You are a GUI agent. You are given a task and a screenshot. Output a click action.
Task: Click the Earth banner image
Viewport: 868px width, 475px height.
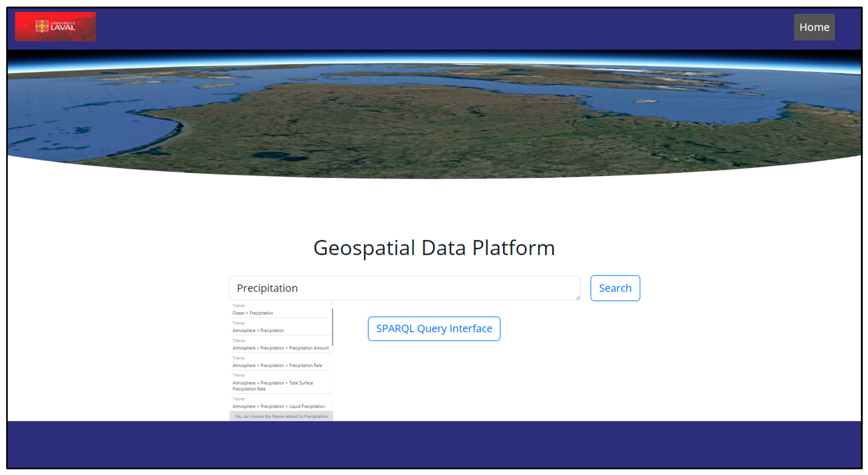[x=434, y=115]
